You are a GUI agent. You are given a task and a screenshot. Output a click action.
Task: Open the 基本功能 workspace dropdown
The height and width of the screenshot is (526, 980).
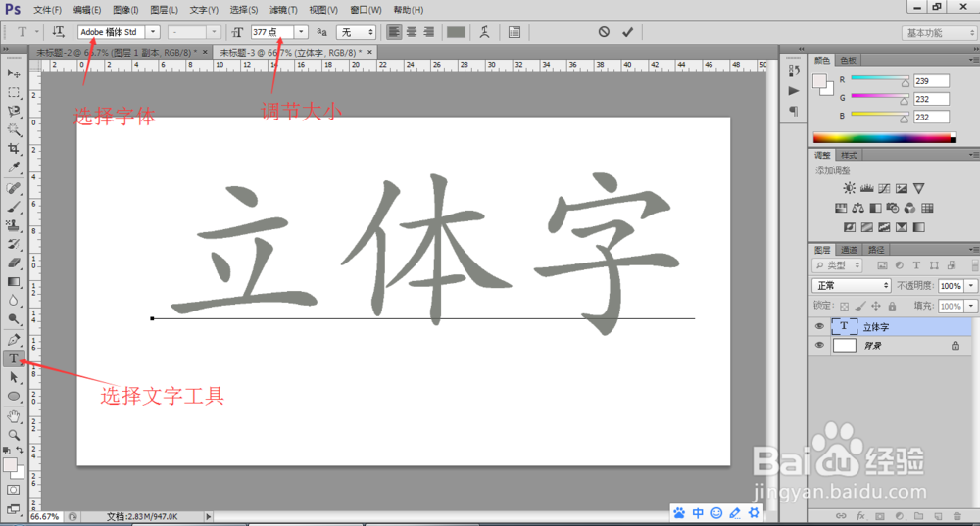coord(940,33)
